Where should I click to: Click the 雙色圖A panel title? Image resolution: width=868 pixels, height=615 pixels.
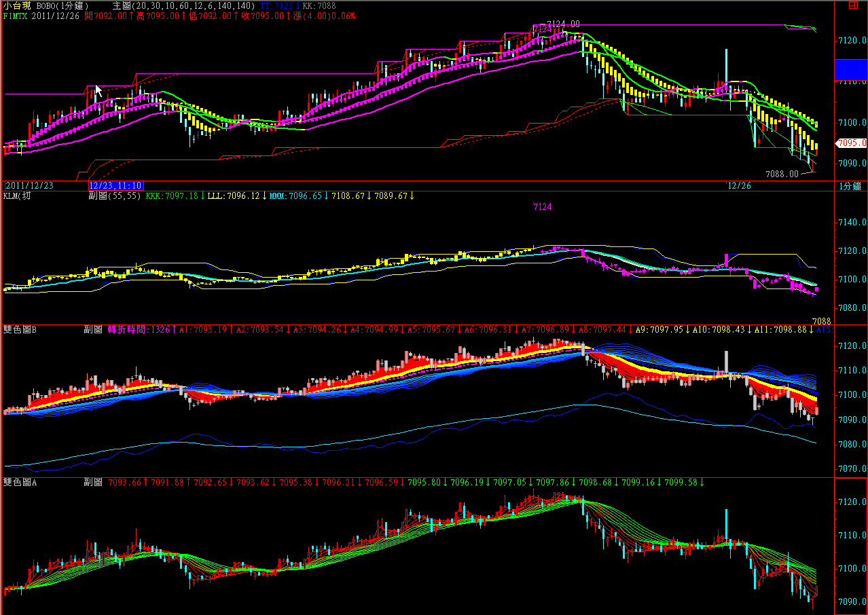18,482
